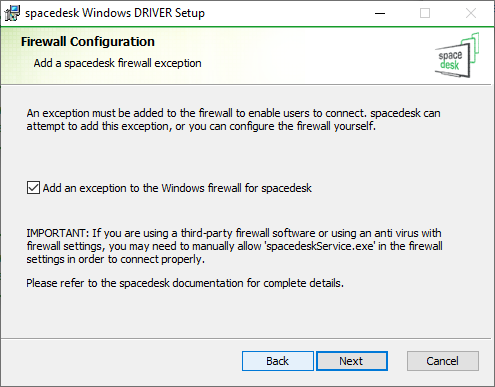
Task: Click the spacedesk logo in header
Action: (x=457, y=55)
